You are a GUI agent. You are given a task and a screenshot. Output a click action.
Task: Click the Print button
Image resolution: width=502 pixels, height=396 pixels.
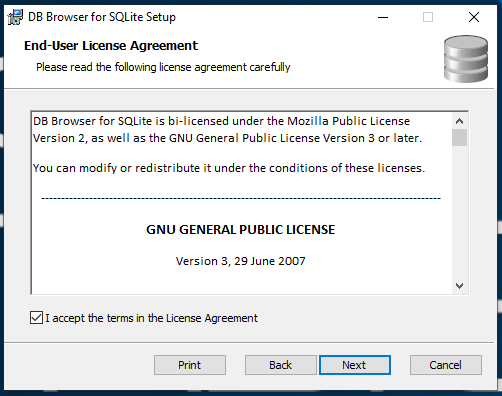tap(190, 365)
